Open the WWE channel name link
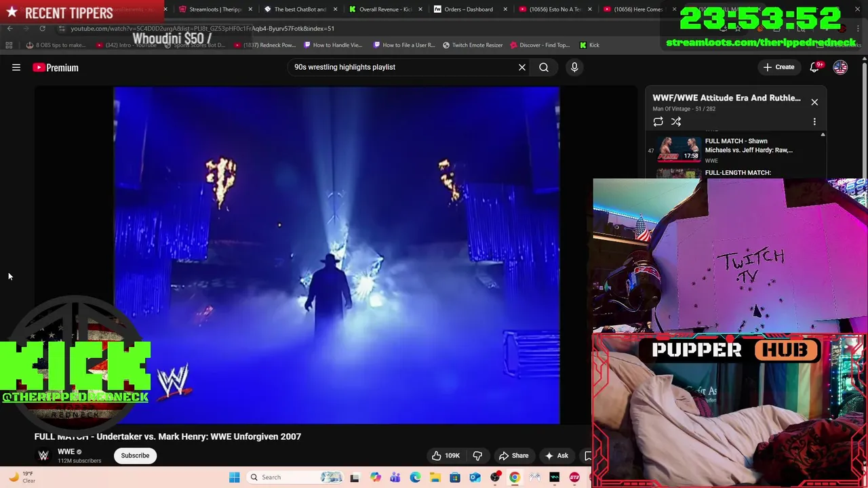This screenshot has width=868, height=488. [x=66, y=451]
